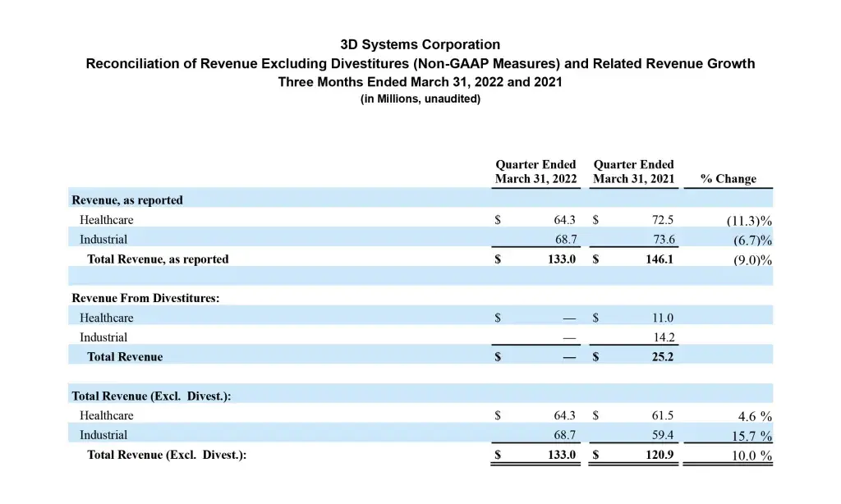The height and width of the screenshot is (504, 841).
Task: Click the "(in Millions, unaudited)" note
Action: pyautogui.click(x=420, y=99)
